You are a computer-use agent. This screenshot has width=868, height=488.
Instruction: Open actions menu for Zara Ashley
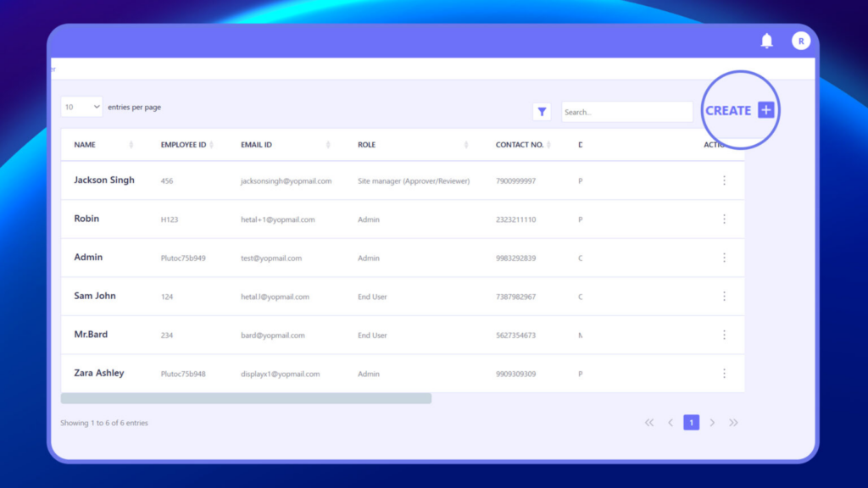click(x=724, y=374)
